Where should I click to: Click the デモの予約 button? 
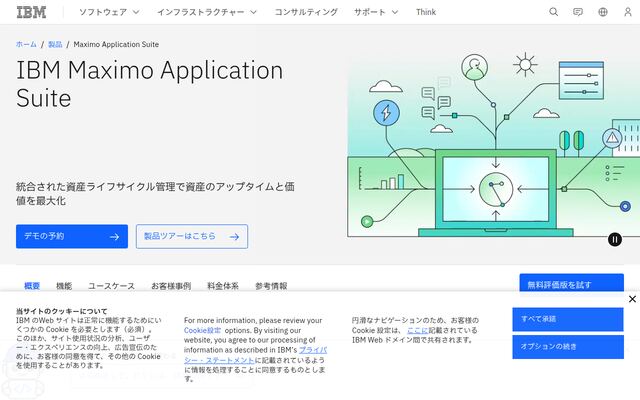72,236
